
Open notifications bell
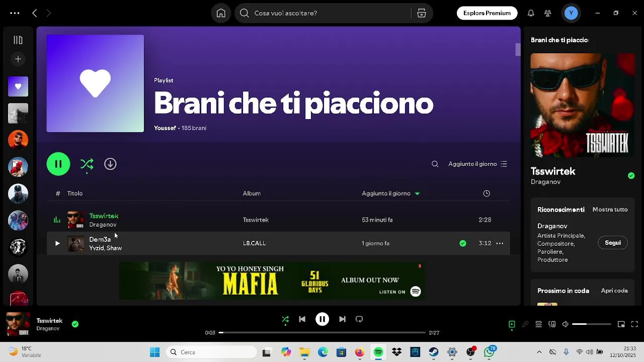531,13
